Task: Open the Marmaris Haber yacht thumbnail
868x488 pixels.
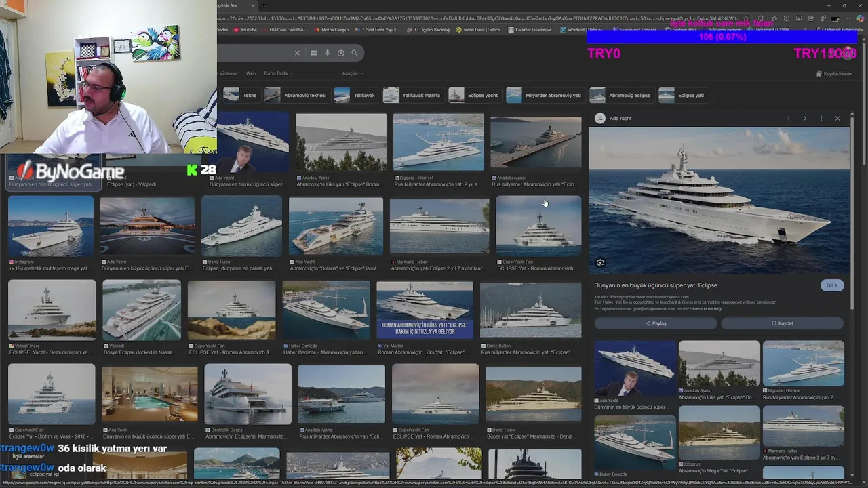Action: click(439, 226)
